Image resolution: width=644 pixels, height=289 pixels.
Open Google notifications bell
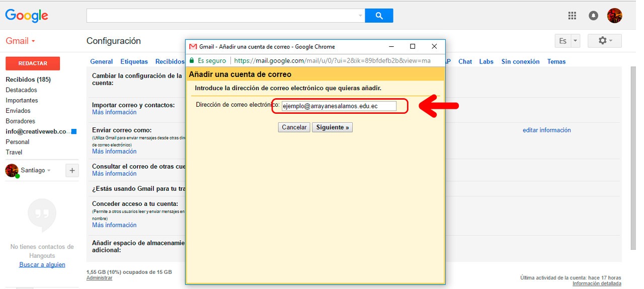click(594, 16)
